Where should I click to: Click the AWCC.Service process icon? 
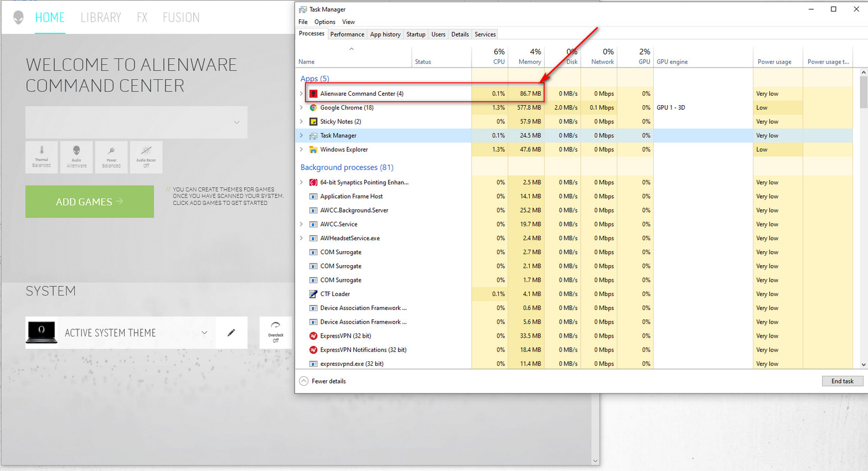point(313,224)
